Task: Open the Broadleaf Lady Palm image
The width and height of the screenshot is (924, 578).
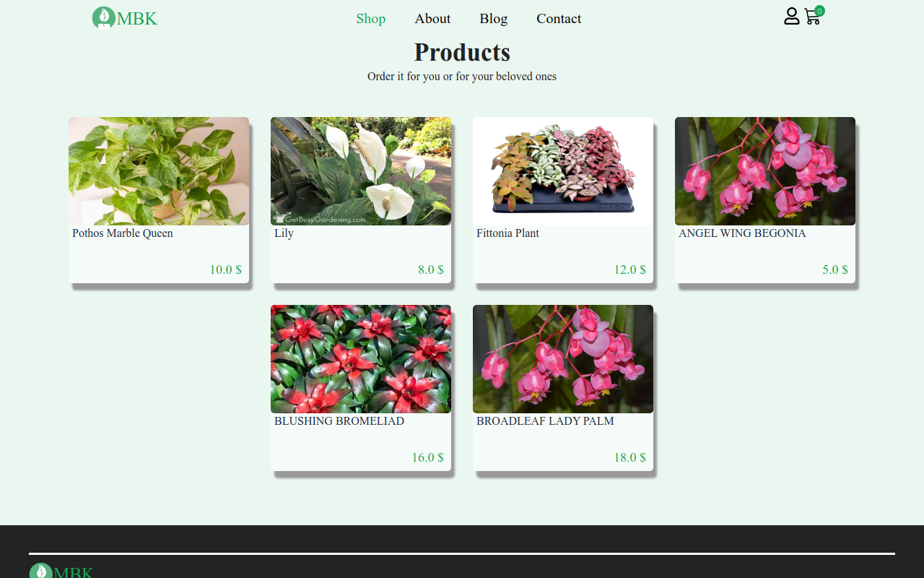Action: pos(563,359)
